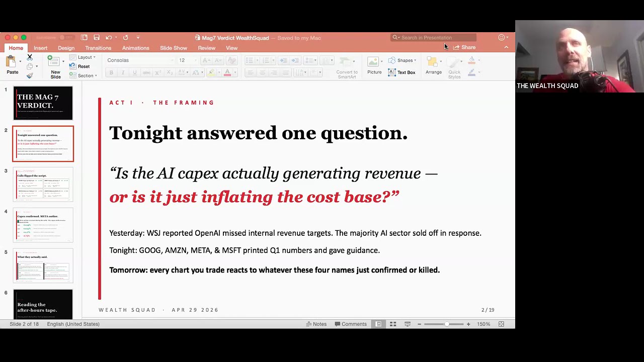Select the Format Painter brush icon
This screenshot has width=644, height=362.
pos(30,75)
